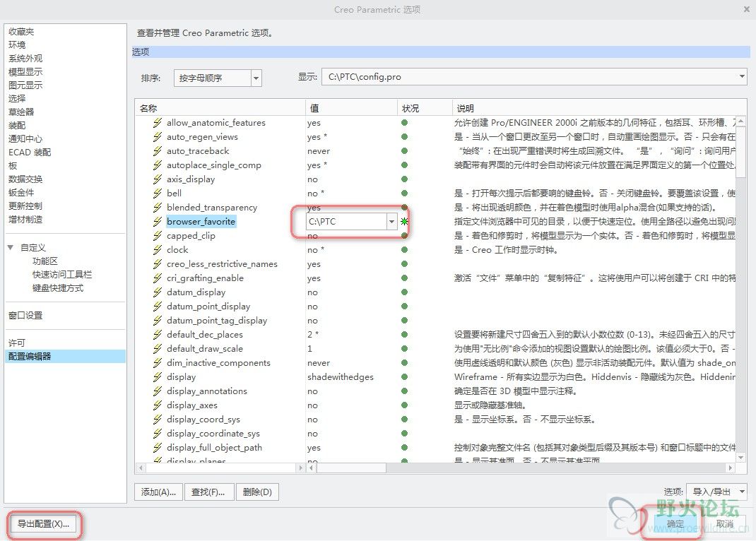Image resolution: width=756 pixels, height=541 pixels.
Task: Click lightning icon beside cri_grafting_enable
Action: [157, 278]
